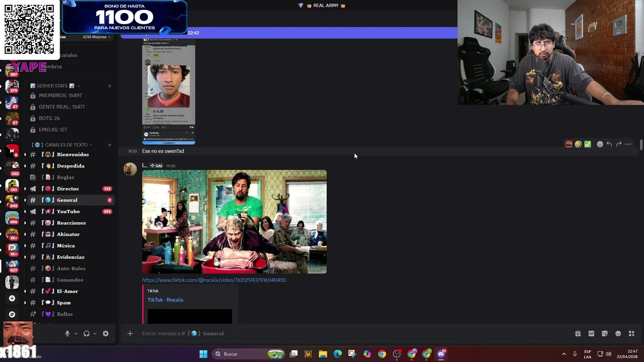
Task: Open the Evidencias channel
Action: pos(70,257)
